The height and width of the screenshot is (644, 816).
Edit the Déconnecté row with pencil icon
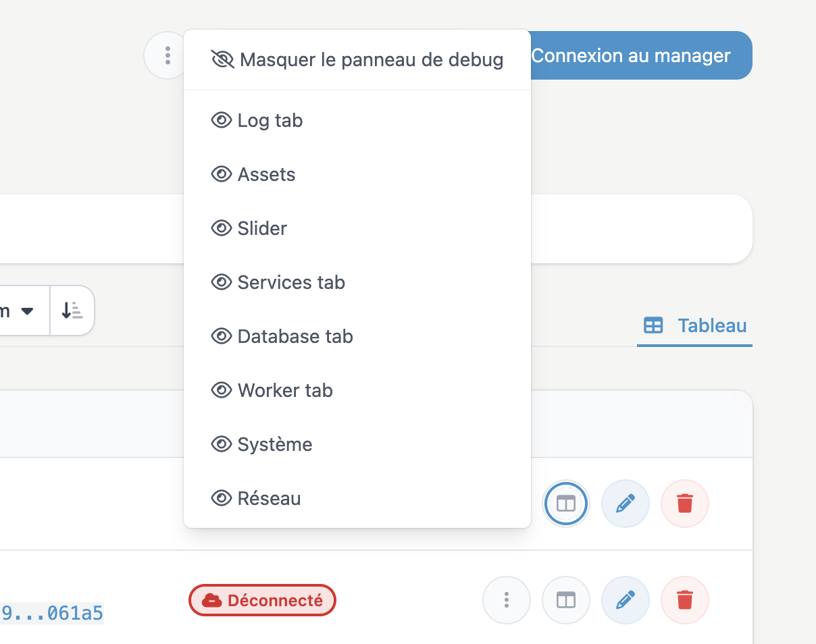pos(626,599)
